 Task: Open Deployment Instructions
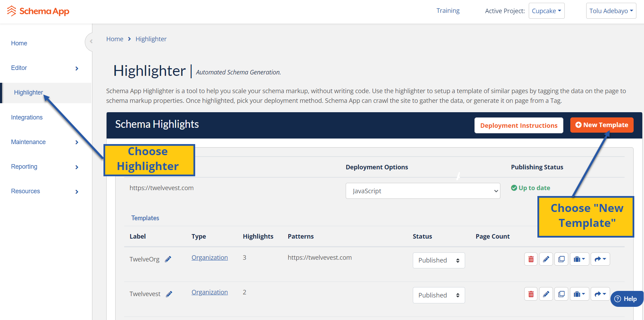point(519,125)
